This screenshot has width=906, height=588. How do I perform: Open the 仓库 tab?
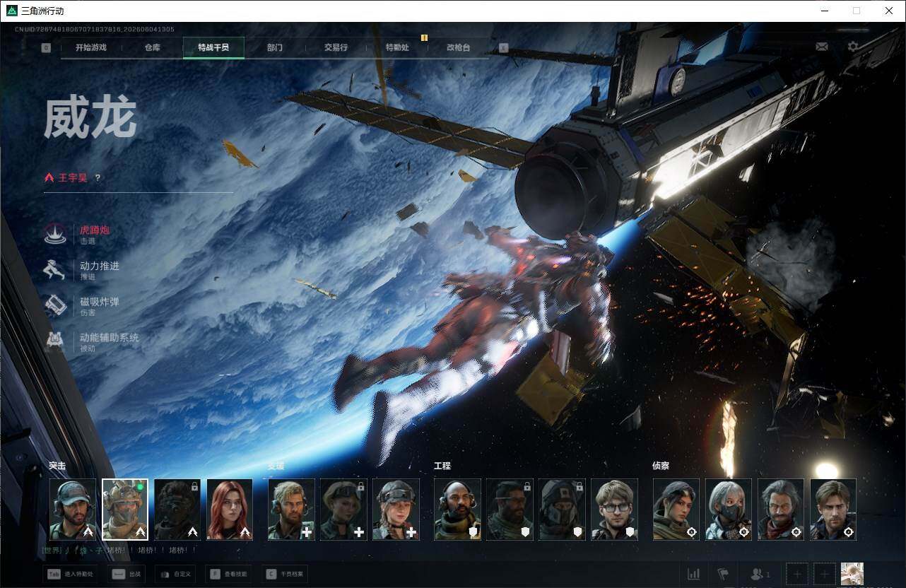[152, 47]
